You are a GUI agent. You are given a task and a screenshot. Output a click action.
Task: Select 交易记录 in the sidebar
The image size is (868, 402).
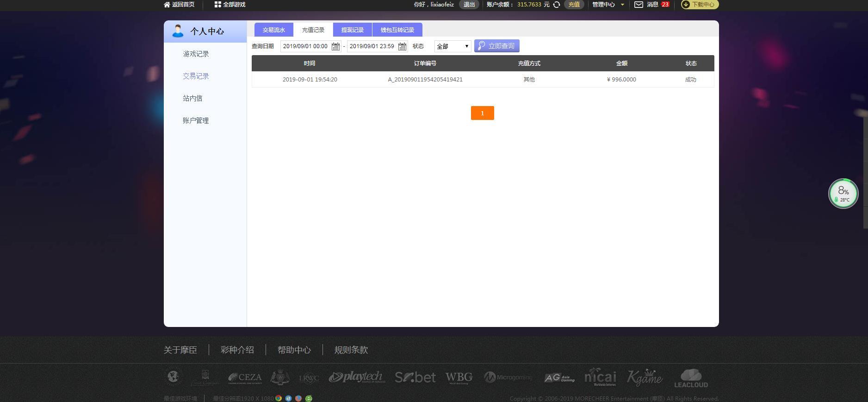[196, 76]
